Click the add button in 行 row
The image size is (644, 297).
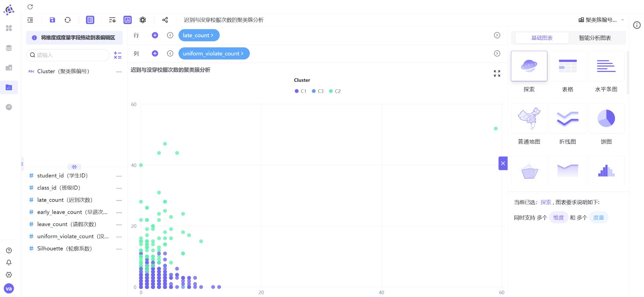pos(155,35)
